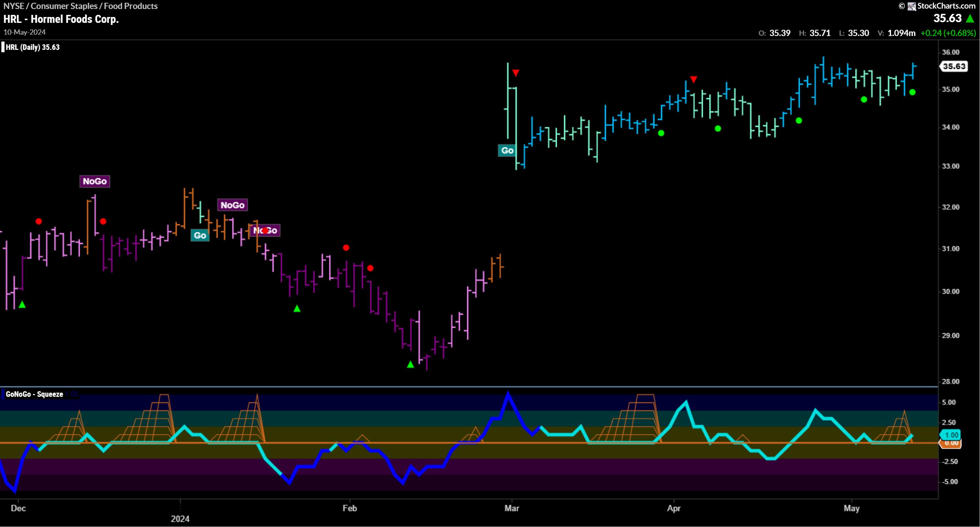
Task: Click the green up triangle at the February low
Action: pos(410,364)
